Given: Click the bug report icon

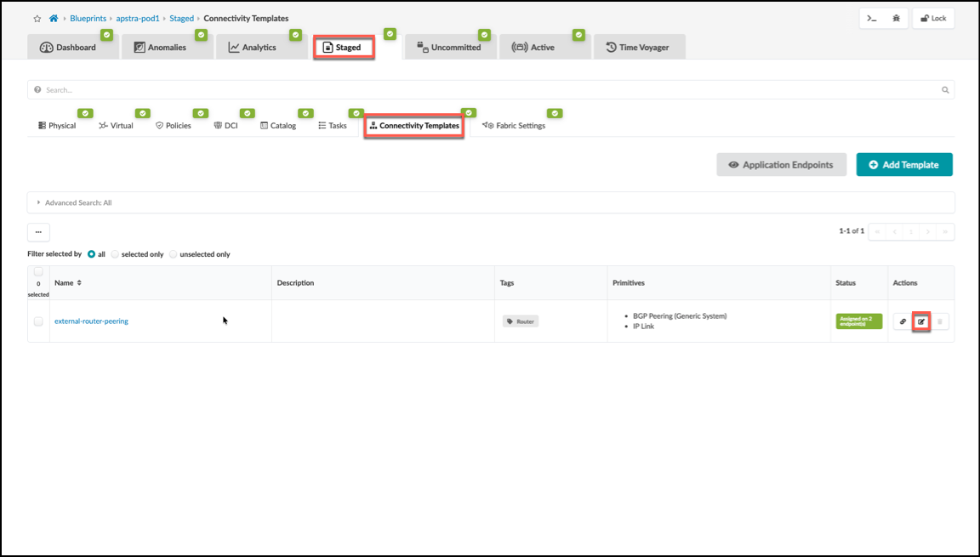Looking at the screenshot, I should pyautogui.click(x=897, y=19).
